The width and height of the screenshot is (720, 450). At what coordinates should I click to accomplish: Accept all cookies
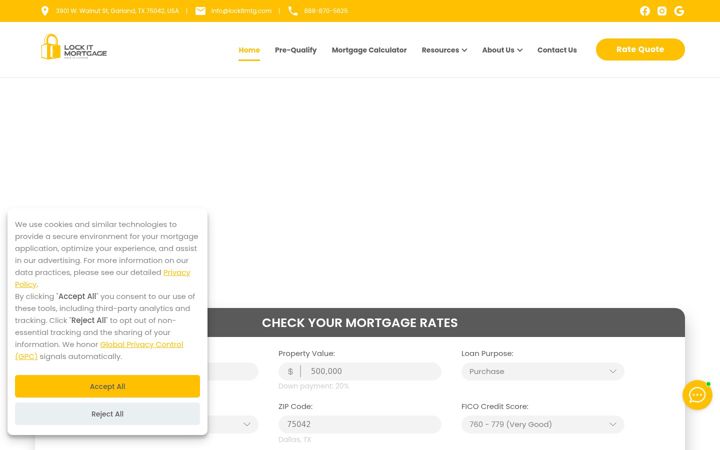pyautogui.click(x=107, y=386)
